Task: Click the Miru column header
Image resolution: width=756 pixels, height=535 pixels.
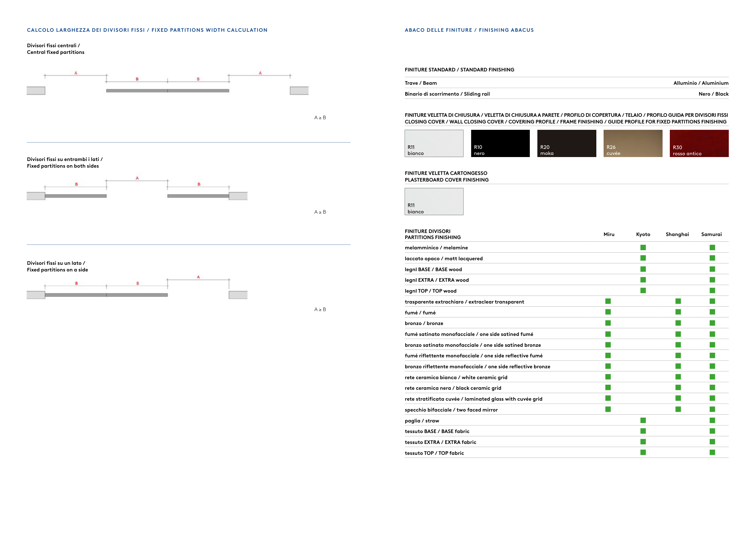Action: pos(608,234)
